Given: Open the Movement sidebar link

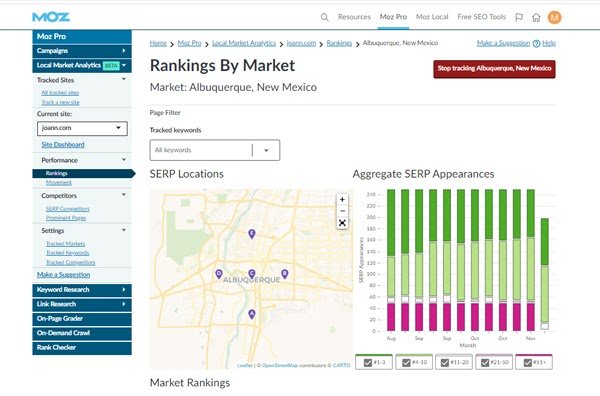Looking at the screenshot, I should point(59,183).
